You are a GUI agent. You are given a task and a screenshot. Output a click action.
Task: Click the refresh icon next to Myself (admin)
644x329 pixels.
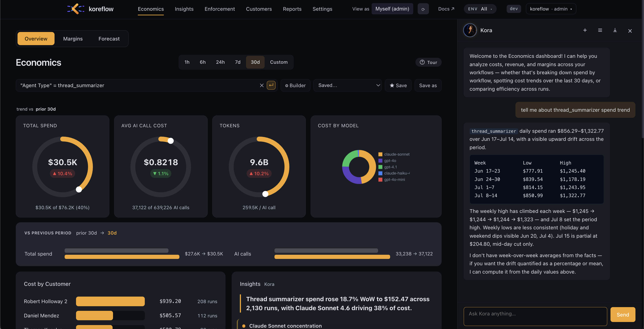[x=423, y=9]
